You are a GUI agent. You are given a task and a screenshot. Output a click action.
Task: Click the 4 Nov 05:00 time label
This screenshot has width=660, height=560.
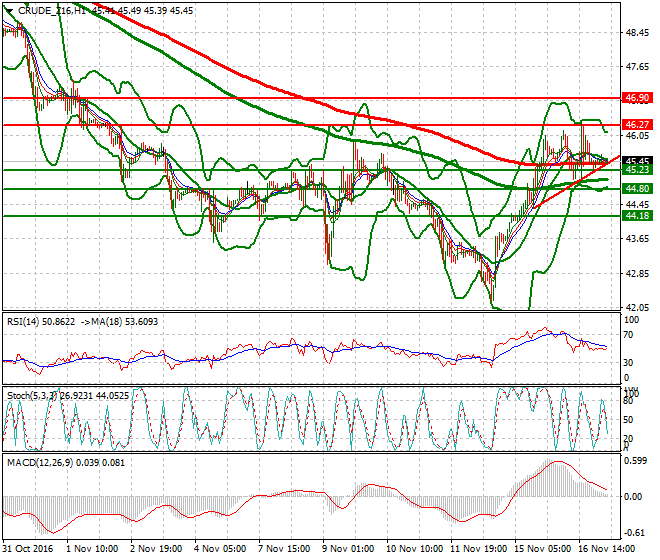click(220, 549)
